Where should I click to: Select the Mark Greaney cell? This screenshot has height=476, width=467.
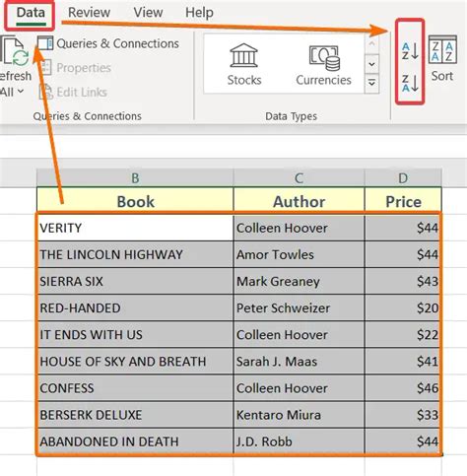coord(299,281)
